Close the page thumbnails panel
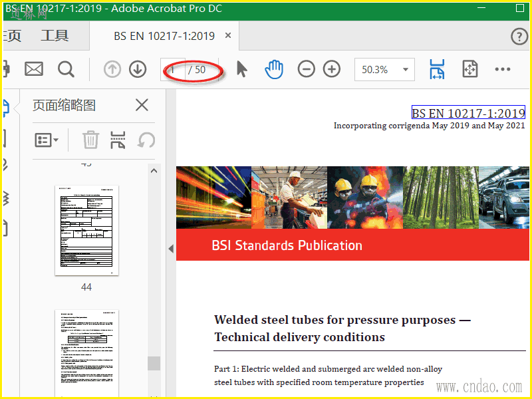 point(142,105)
